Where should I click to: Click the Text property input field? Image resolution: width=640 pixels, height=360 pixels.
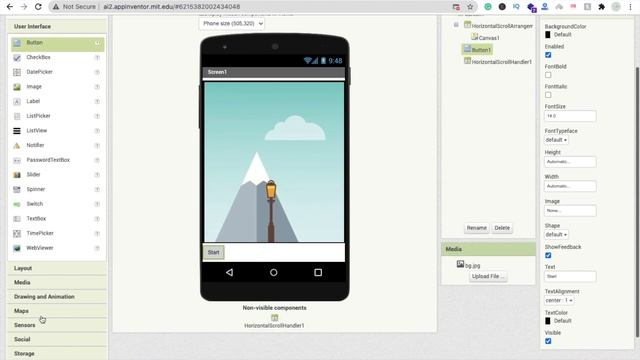click(x=570, y=277)
